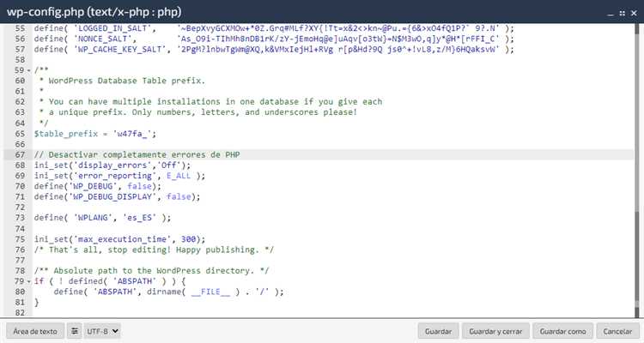
Task: Click 'NONCE_SALT' on line 56
Action: coord(103,39)
